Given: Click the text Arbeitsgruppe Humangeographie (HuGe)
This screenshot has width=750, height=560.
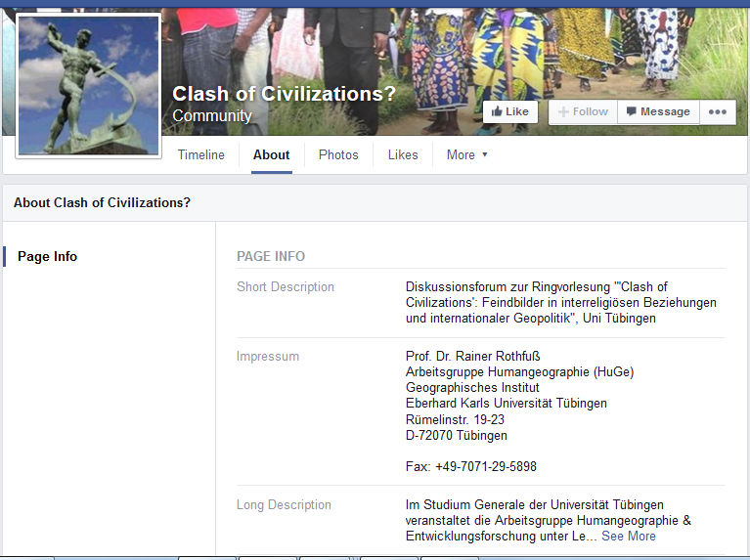Looking at the screenshot, I should 519,371.
